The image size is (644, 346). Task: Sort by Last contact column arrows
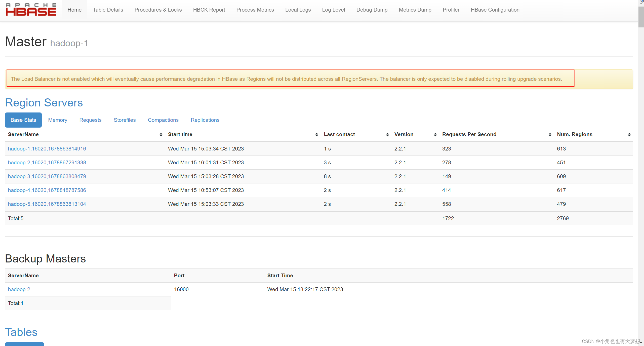tap(387, 135)
